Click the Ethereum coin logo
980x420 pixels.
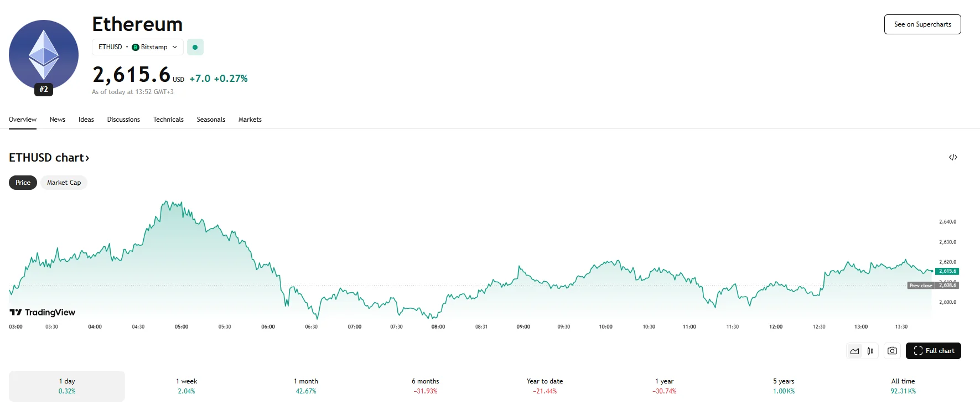pos(44,54)
